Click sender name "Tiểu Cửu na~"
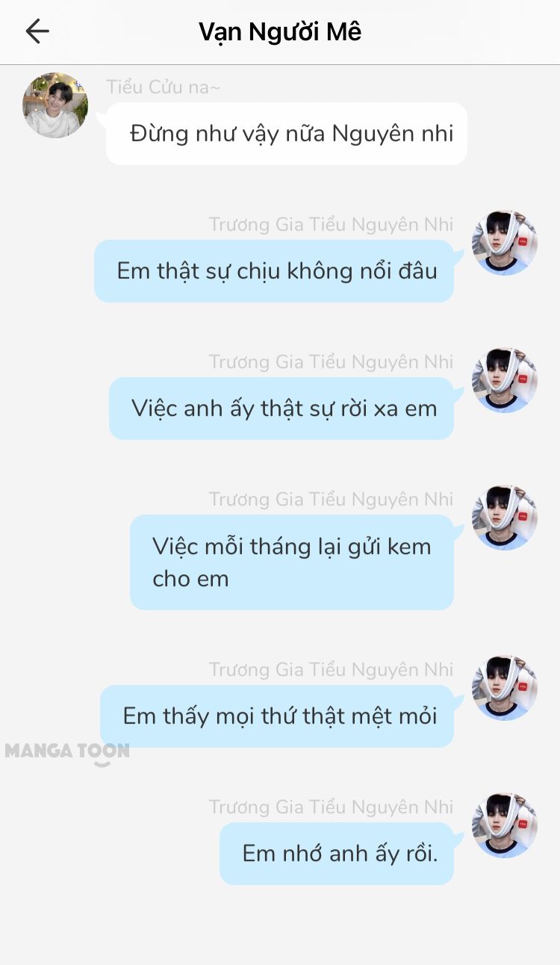Screen dimensions: 560x965 (x=164, y=87)
